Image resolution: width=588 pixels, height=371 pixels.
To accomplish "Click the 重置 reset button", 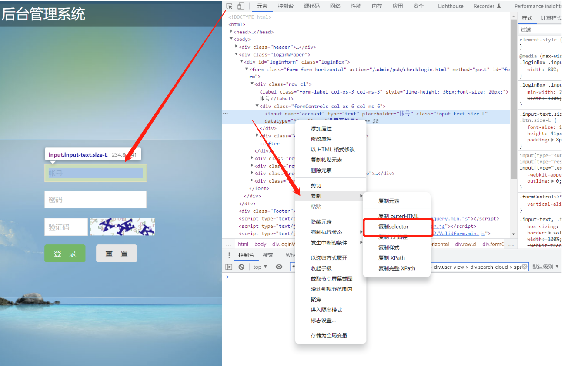I will 117,254.
